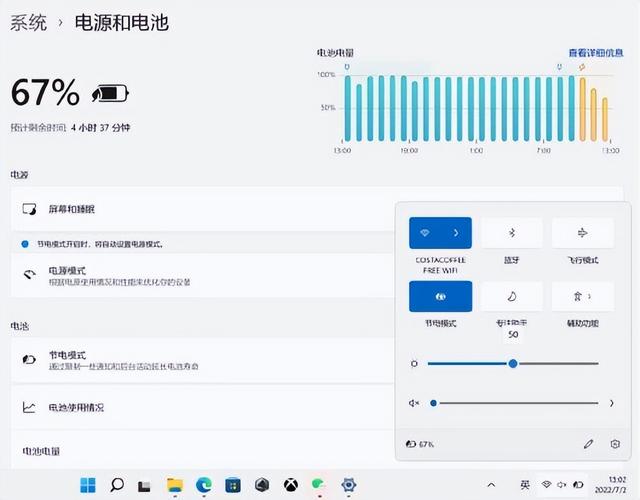The width and height of the screenshot is (640, 500).
Task: Open the dark cube app on taskbar
Action: tap(262, 485)
